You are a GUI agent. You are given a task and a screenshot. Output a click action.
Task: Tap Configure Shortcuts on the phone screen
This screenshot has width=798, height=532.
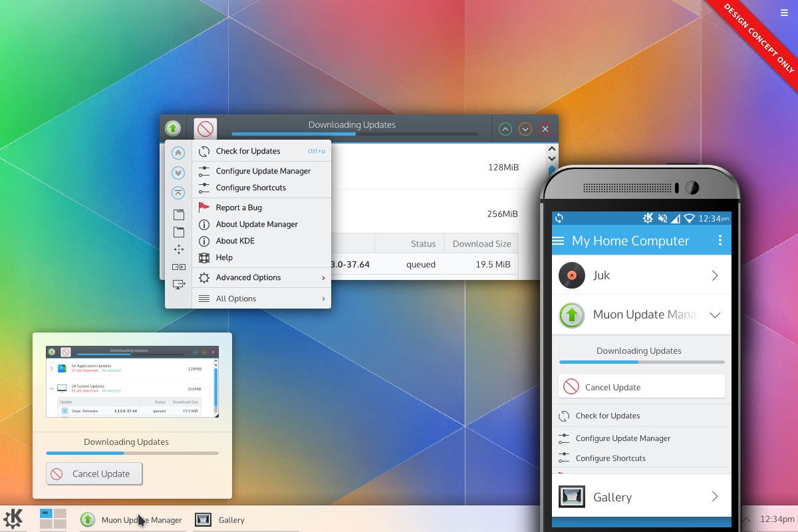click(641, 458)
